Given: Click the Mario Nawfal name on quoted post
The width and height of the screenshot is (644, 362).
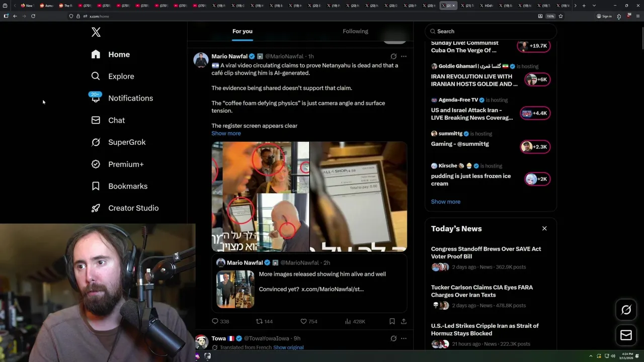Looking at the screenshot, I should pos(245,262).
